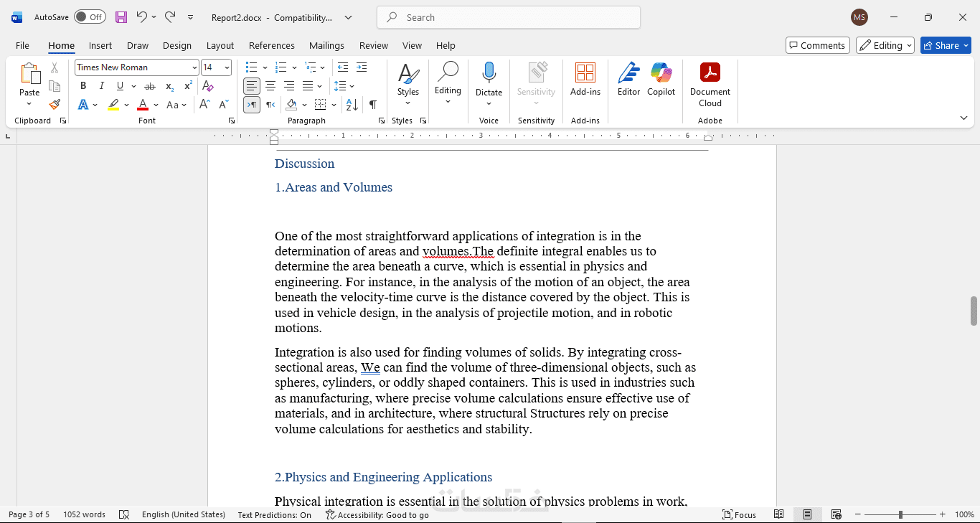Click the zoom slider handle
The height and width of the screenshot is (523, 980).
900,514
